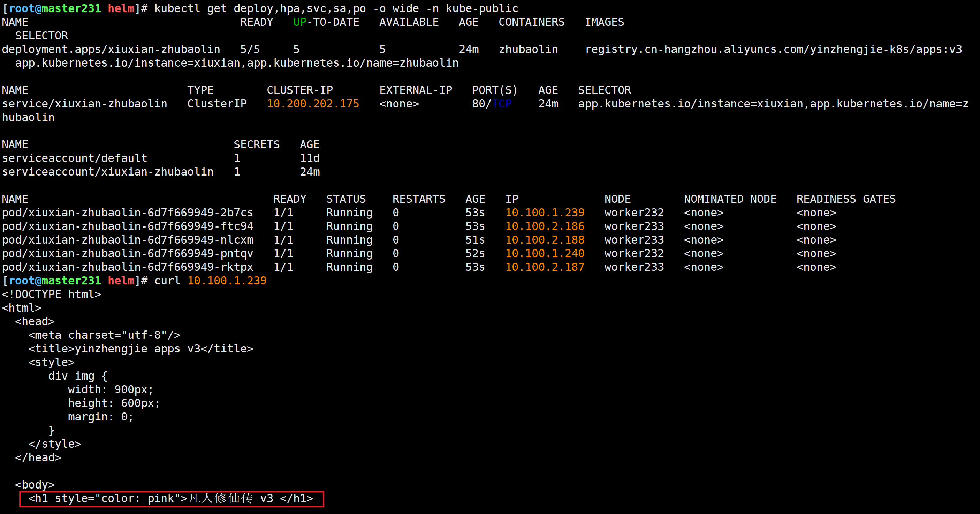Click deployment.apps/xiuxian-zhubaolin name
This screenshot has height=514, width=980.
111,49
